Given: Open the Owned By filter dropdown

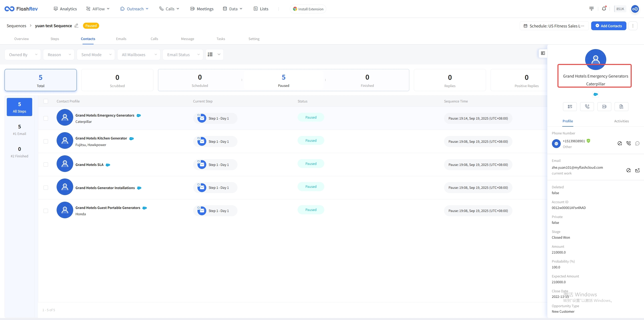Looking at the screenshot, I should [23, 55].
